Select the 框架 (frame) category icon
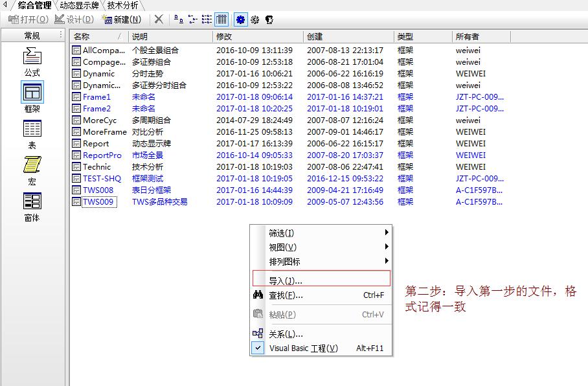This screenshot has width=588, height=386. [32, 92]
